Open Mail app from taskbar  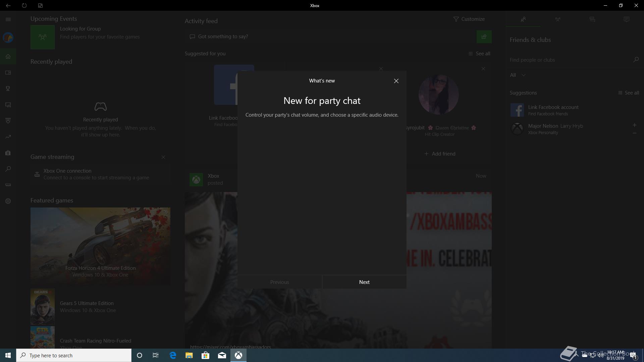click(222, 355)
